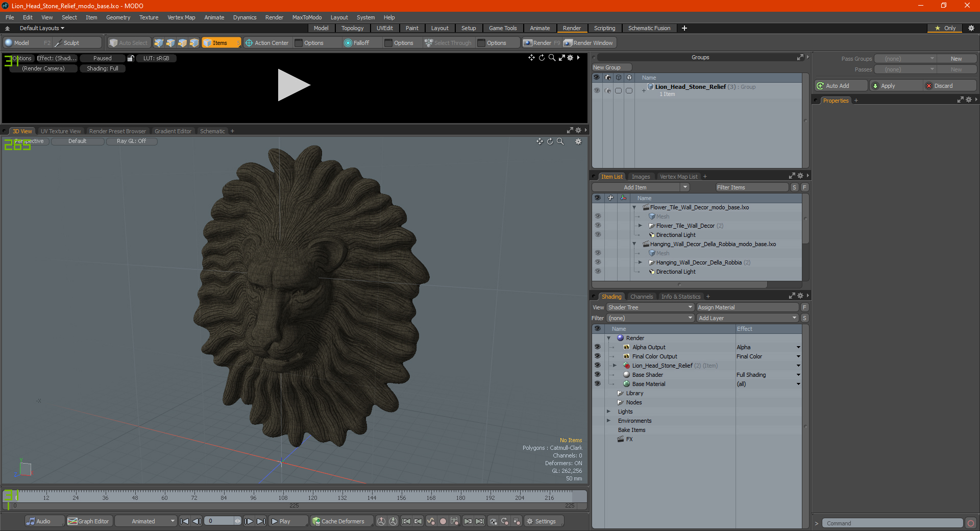Start render preview play arrow
This screenshot has height=531, width=980.
point(293,85)
